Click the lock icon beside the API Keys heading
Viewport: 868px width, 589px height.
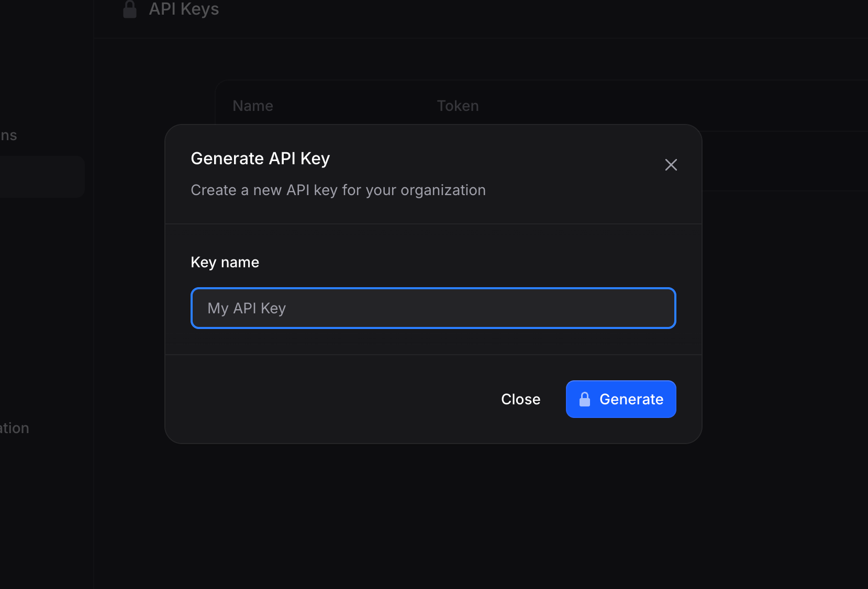click(129, 9)
